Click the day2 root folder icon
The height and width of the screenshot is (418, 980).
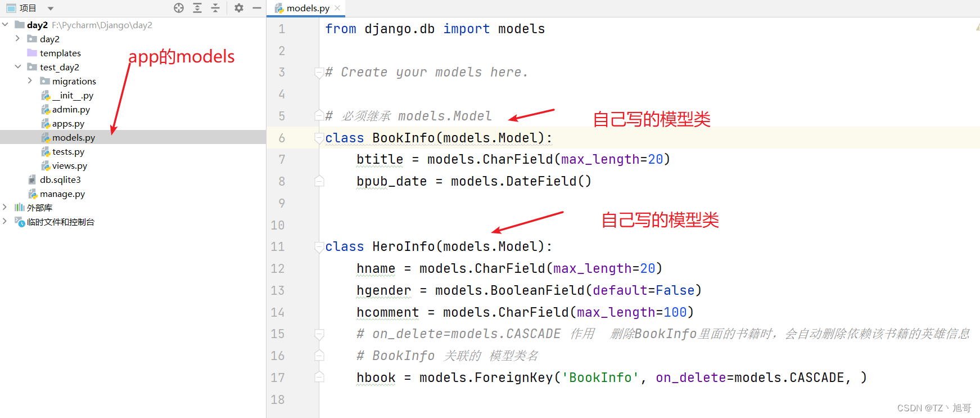[x=20, y=25]
